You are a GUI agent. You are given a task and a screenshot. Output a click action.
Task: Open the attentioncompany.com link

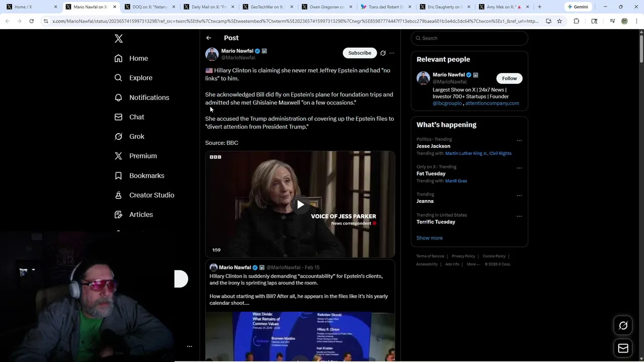tap(492, 103)
